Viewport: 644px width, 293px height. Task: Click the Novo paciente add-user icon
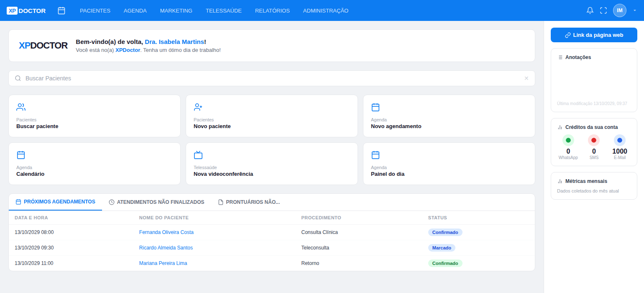click(198, 107)
